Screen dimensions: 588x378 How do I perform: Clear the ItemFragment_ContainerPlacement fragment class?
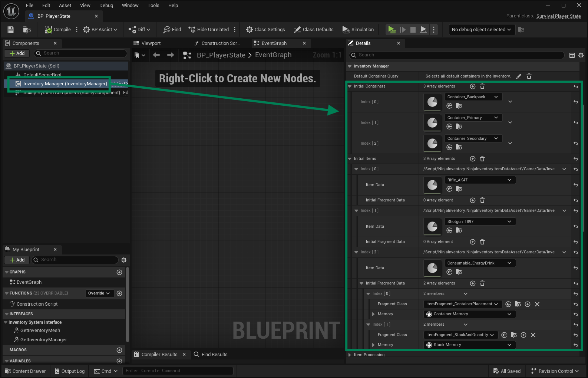(537, 304)
